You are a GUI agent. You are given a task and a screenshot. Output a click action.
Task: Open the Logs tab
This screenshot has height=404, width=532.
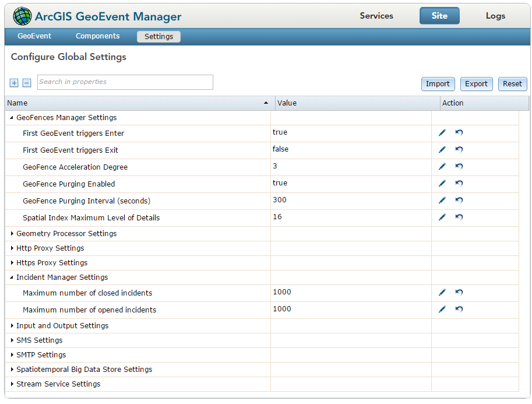(495, 16)
